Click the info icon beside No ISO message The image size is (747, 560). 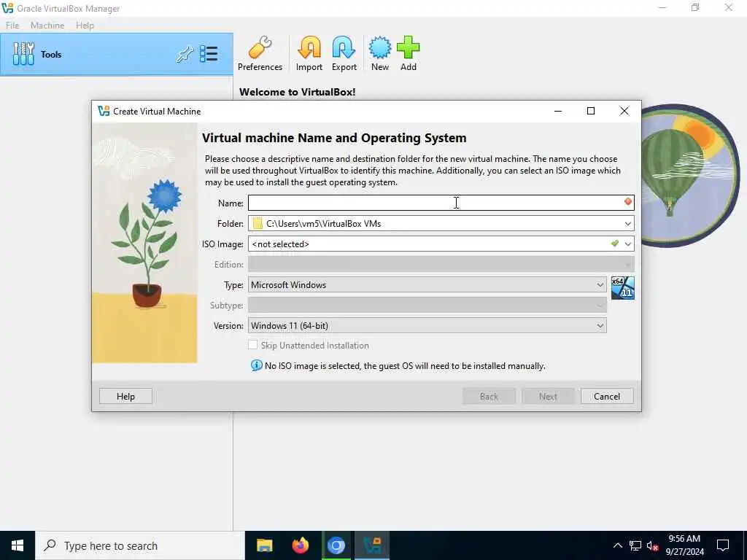click(x=256, y=365)
